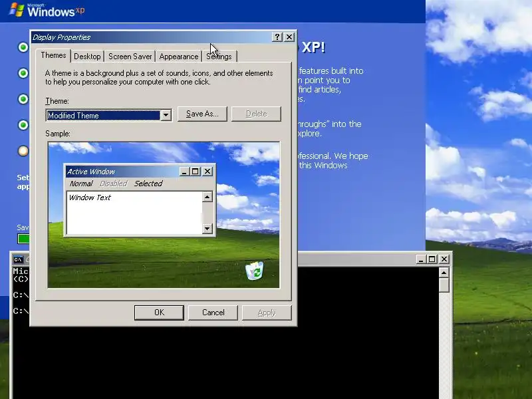This screenshot has width=532, height=399.
Task: Click the Save As... button
Action: pyautogui.click(x=202, y=114)
